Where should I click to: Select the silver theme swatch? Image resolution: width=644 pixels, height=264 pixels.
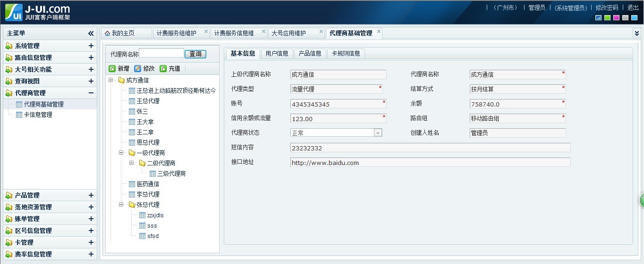click(626, 18)
